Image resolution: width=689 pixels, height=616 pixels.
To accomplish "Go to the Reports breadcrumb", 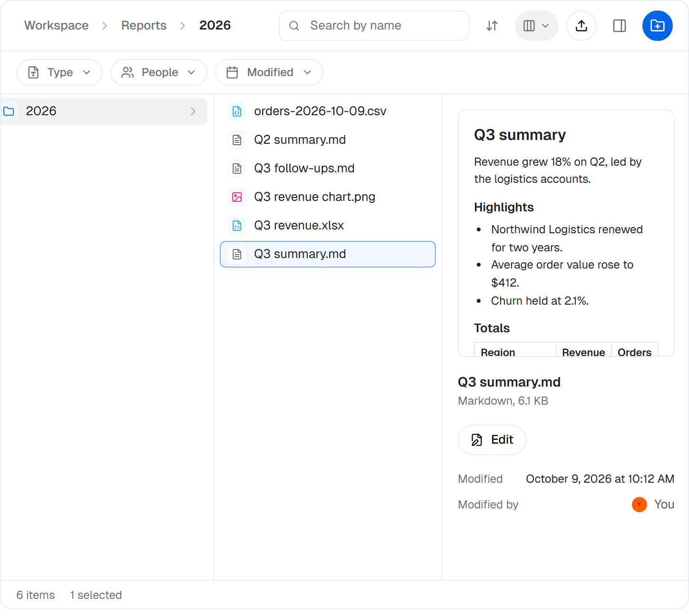I will [x=144, y=25].
